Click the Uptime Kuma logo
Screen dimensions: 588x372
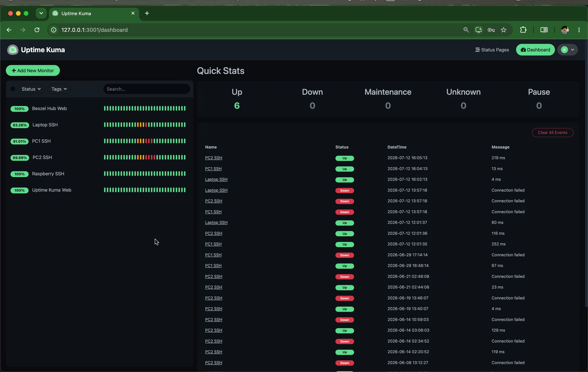click(x=13, y=50)
